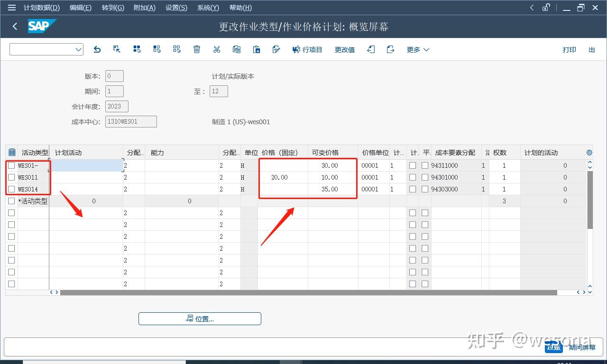607x364 pixels.
Task: Click the 成本中心 input field
Action: [x=131, y=121]
